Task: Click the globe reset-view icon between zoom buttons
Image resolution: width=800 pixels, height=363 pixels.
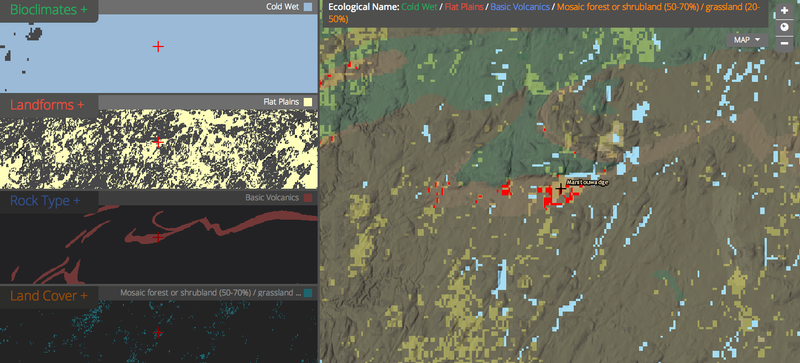Action: [x=784, y=27]
